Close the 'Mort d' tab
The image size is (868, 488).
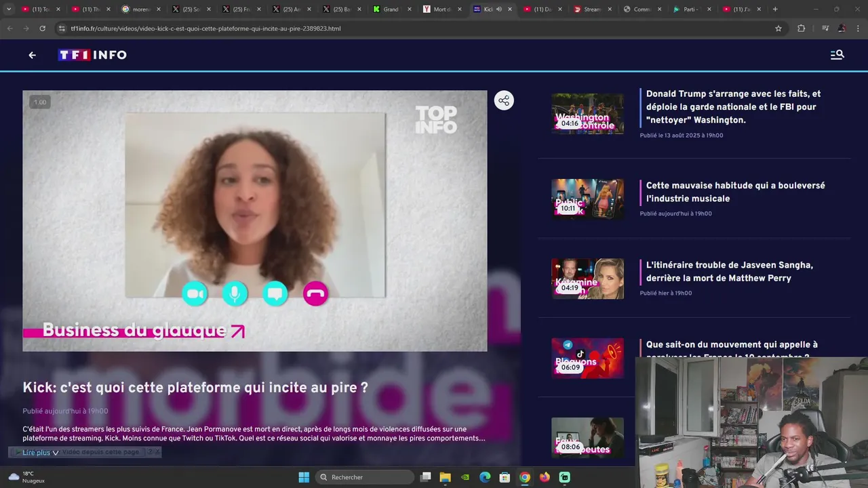click(x=459, y=9)
